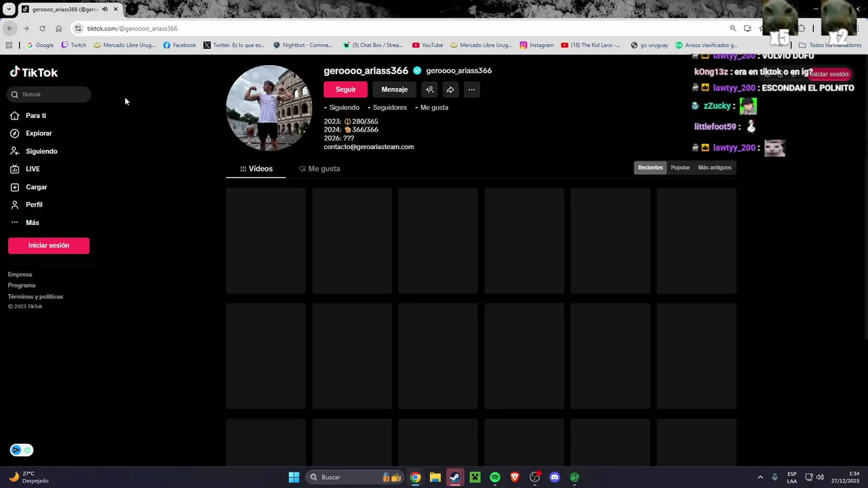The image size is (868, 488).
Task: Reload the TikTok page
Action: click(42, 28)
